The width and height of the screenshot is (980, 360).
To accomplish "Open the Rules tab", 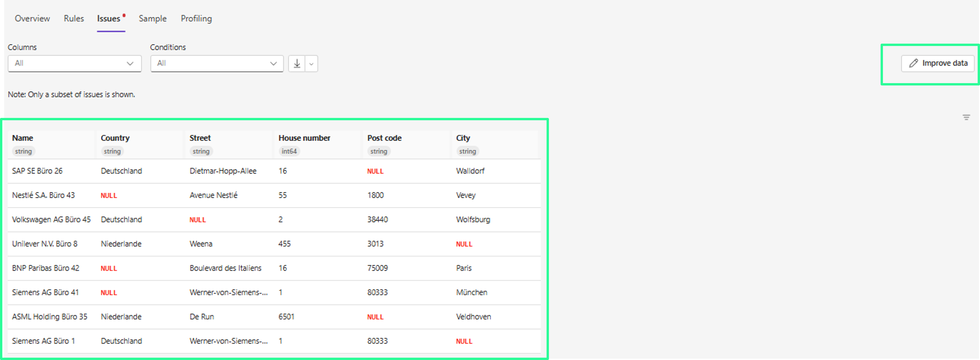I will pyautogui.click(x=74, y=19).
